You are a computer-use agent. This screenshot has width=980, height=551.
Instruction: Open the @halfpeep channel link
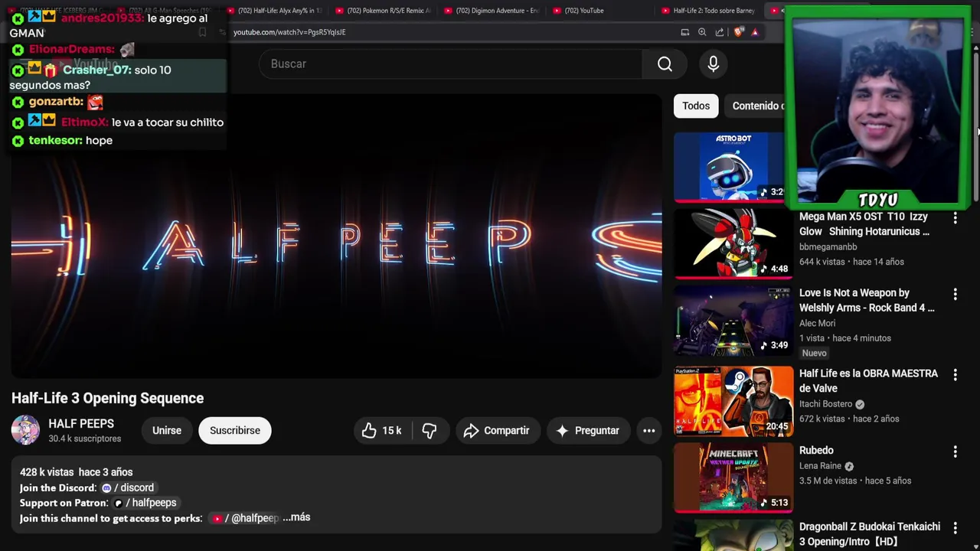click(246, 518)
